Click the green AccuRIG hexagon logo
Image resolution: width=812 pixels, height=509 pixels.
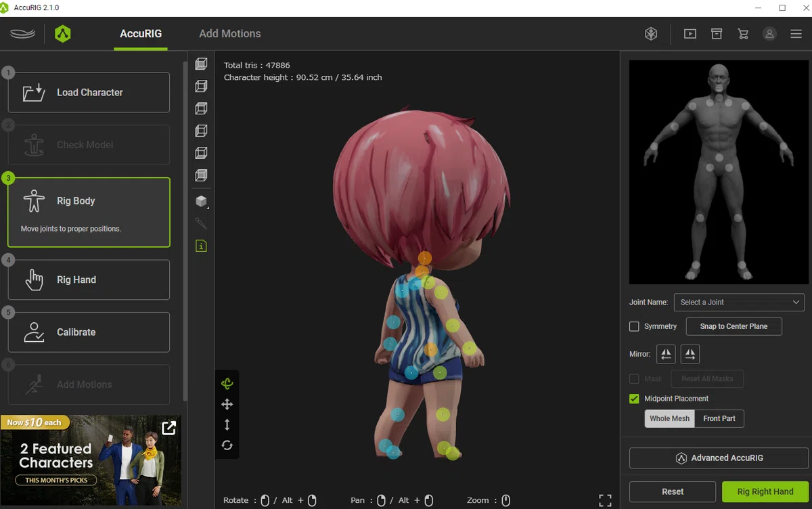63,34
